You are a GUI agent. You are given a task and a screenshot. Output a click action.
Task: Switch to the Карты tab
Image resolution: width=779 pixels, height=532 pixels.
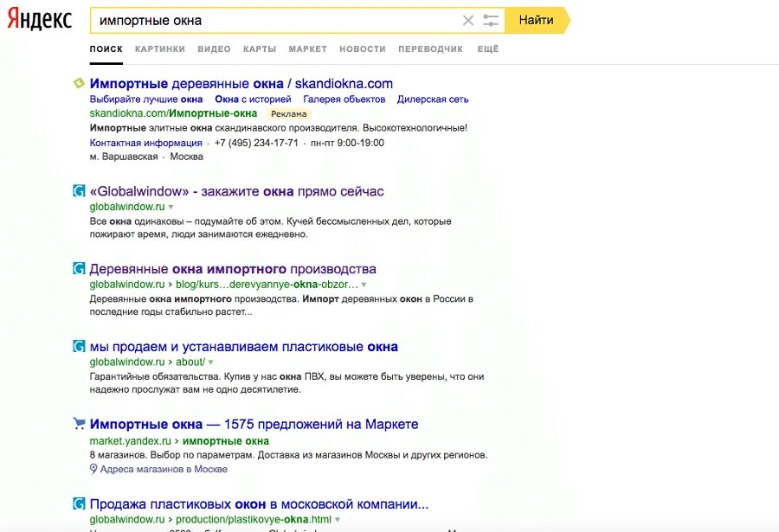point(260,48)
